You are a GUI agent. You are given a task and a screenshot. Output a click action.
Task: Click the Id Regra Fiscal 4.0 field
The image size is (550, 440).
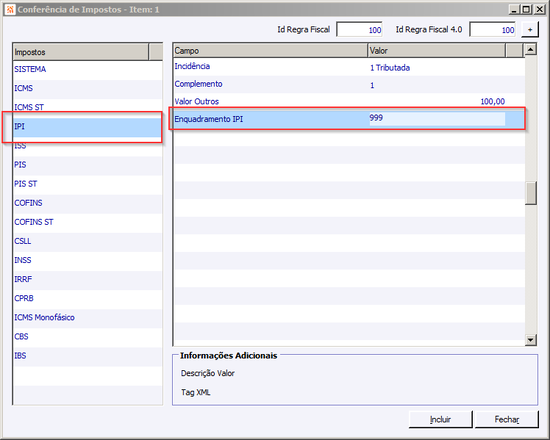(x=492, y=30)
